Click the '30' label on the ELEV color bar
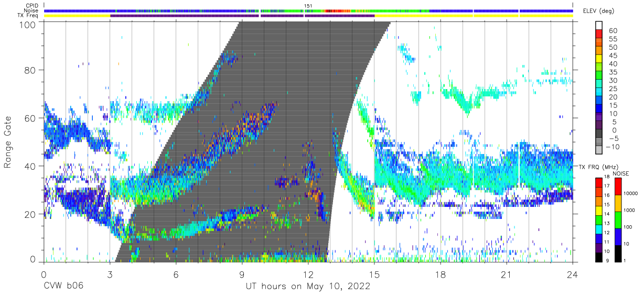This screenshot has width=644, height=297. [x=613, y=80]
